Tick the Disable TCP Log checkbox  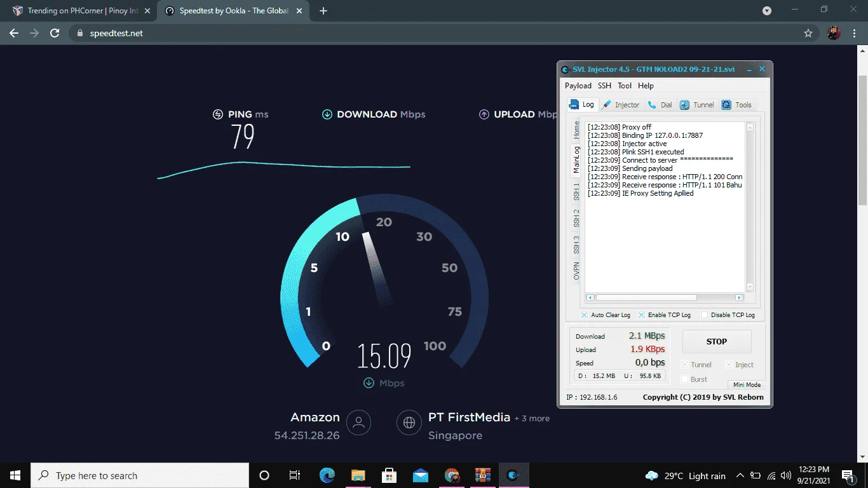coord(704,315)
